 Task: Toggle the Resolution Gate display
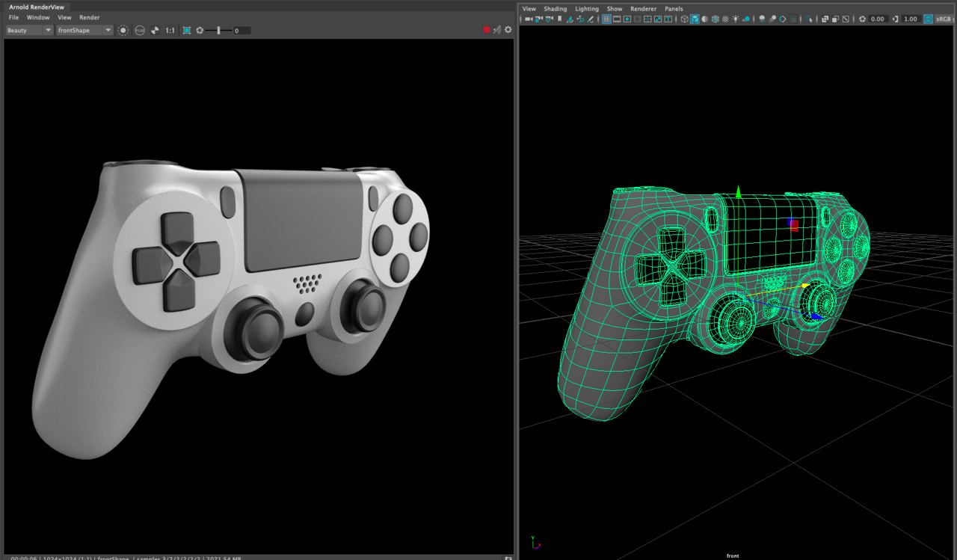coord(627,19)
